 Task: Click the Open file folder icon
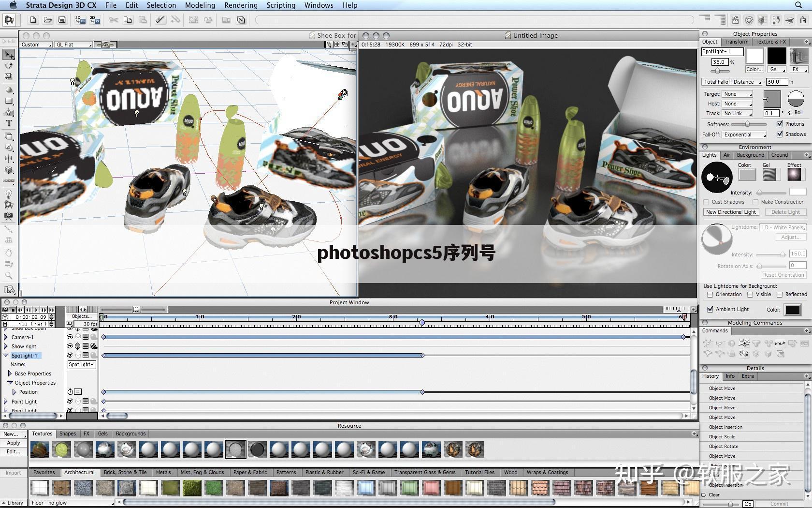click(x=47, y=20)
